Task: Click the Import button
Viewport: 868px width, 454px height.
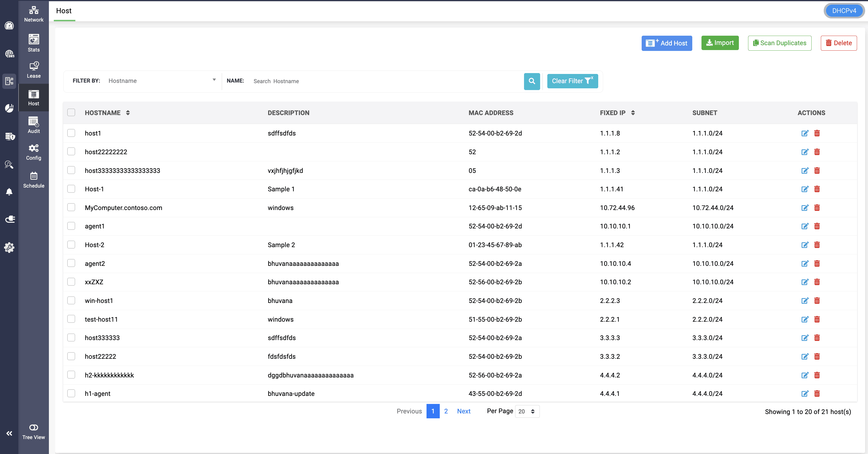Action: [x=720, y=43]
